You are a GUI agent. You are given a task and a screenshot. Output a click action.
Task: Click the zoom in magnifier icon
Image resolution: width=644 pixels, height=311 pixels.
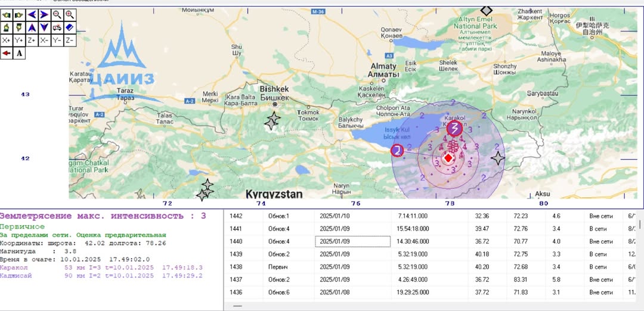click(70, 14)
